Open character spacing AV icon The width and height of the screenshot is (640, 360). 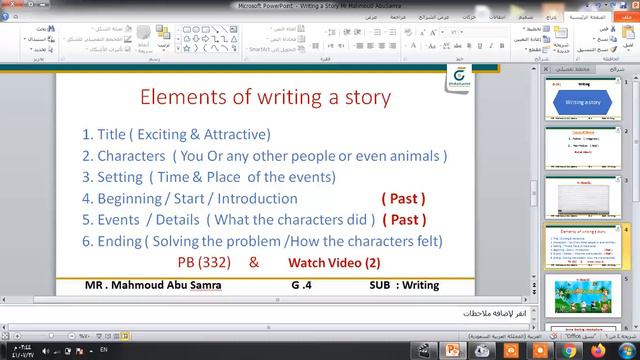tap(446, 46)
